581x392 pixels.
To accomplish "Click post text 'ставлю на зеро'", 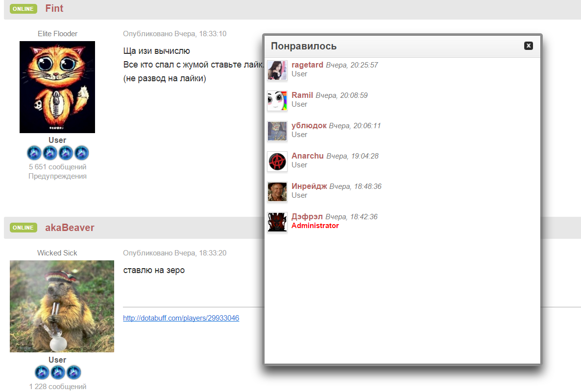I will [154, 270].
